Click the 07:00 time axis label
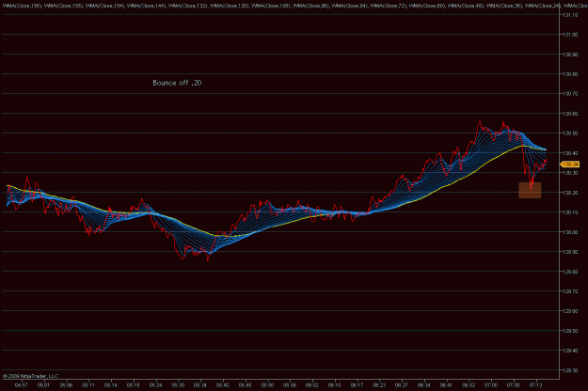Viewport: 588px width, 391px height. tap(491, 385)
